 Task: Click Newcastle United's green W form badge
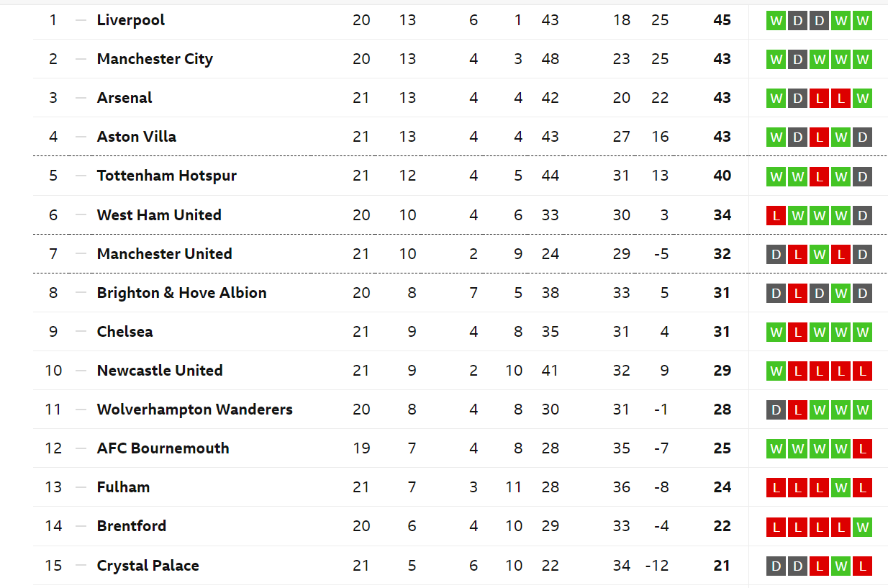click(x=776, y=371)
